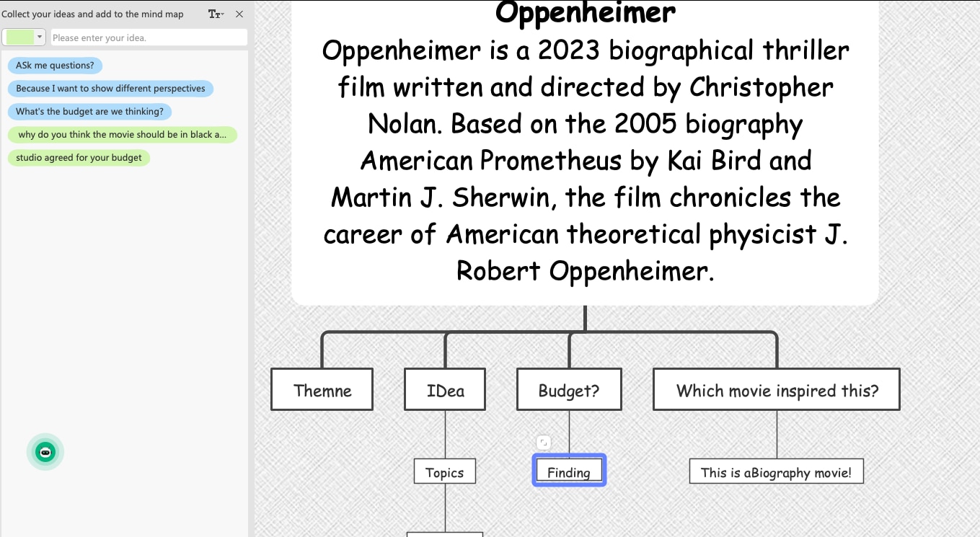Select the "ASk me questions?" idea tag
Viewport: 980px width, 537px height.
pyautogui.click(x=55, y=66)
